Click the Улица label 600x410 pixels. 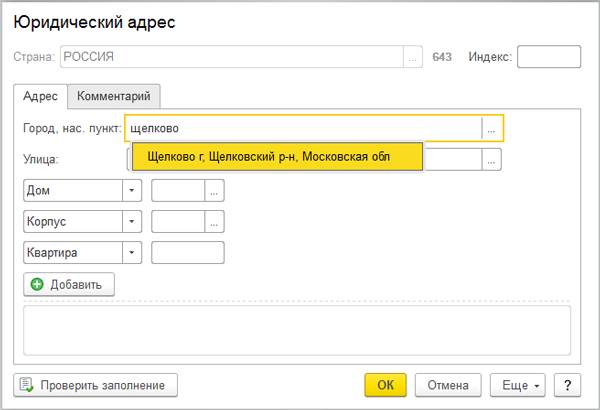41,159
